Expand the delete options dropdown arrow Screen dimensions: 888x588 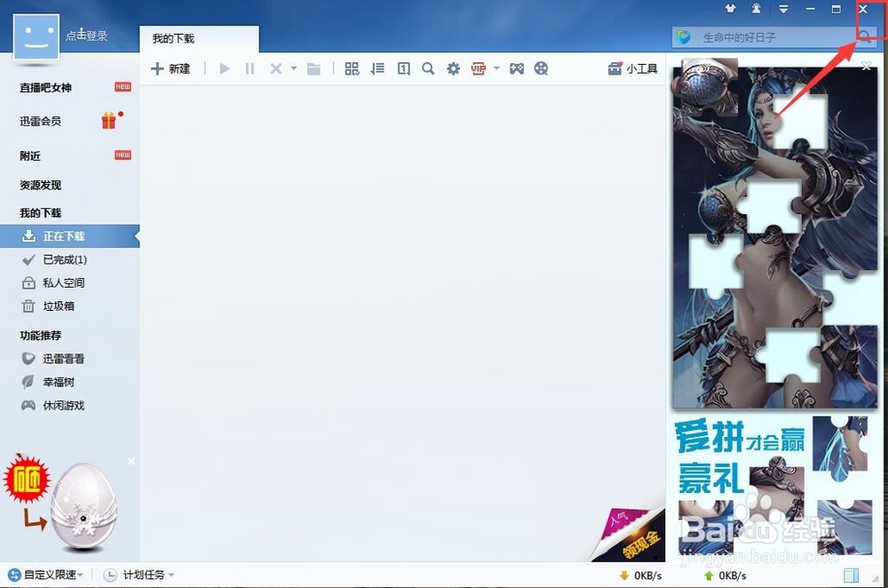click(x=293, y=68)
